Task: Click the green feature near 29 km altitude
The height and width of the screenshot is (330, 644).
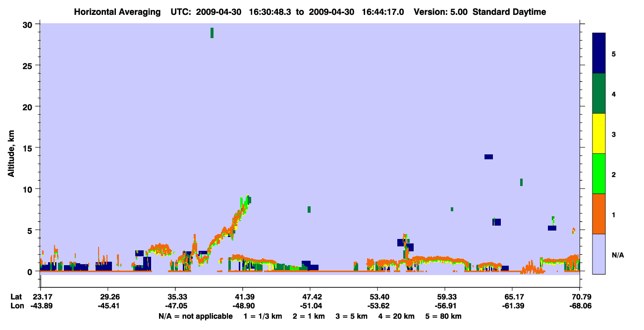Action: click(212, 33)
